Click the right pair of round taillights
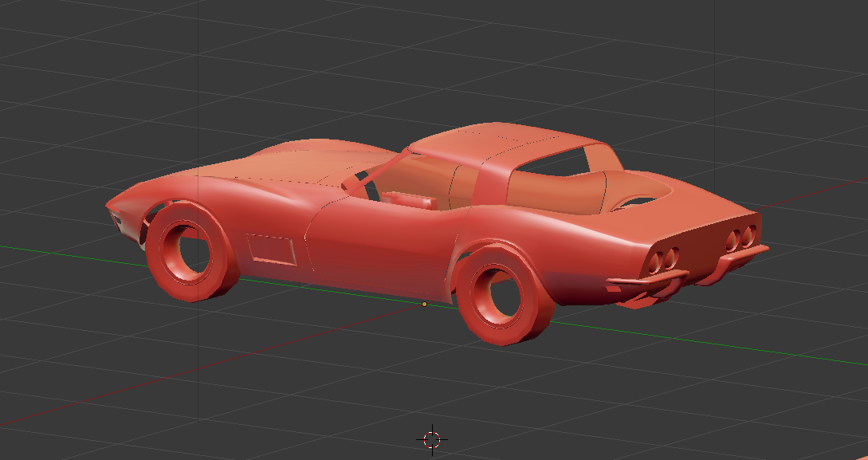The width and height of the screenshot is (868, 460). 740,238
